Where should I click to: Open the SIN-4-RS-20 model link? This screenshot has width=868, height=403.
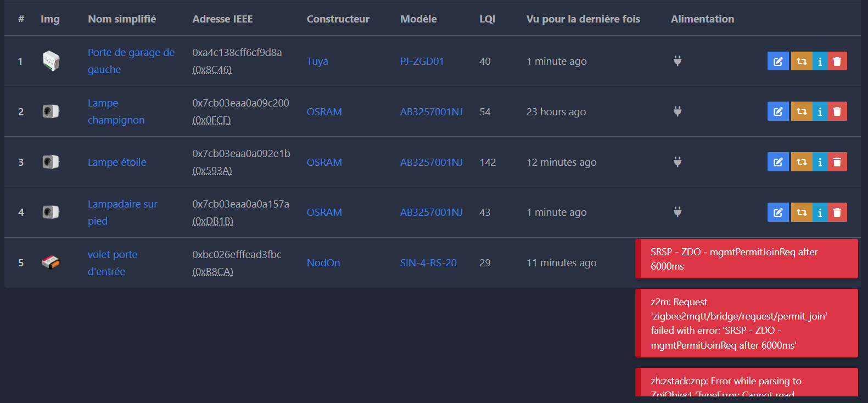coord(428,263)
